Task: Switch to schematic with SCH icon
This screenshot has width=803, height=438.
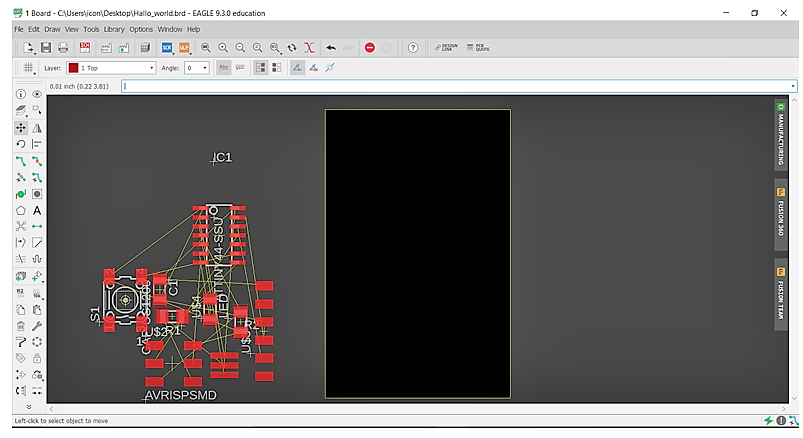Action: [x=85, y=48]
